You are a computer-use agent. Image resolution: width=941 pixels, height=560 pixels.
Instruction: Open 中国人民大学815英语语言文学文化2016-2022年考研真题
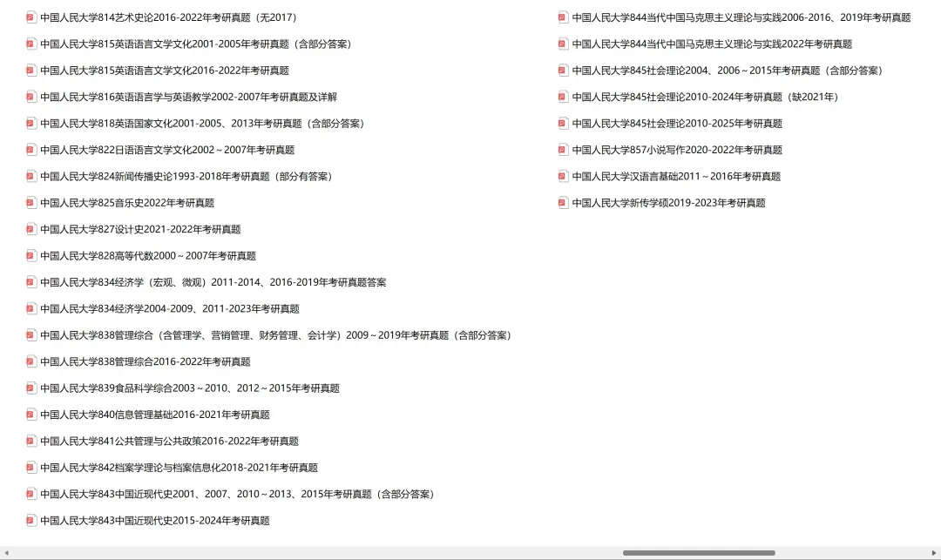pyautogui.click(x=166, y=70)
